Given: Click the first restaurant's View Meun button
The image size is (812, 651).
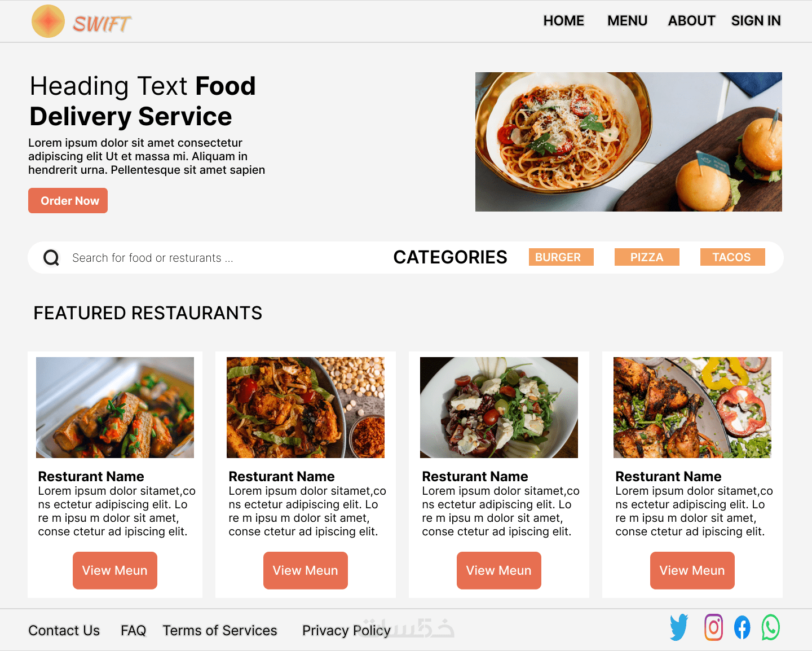Looking at the screenshot, I should point(115,570).
